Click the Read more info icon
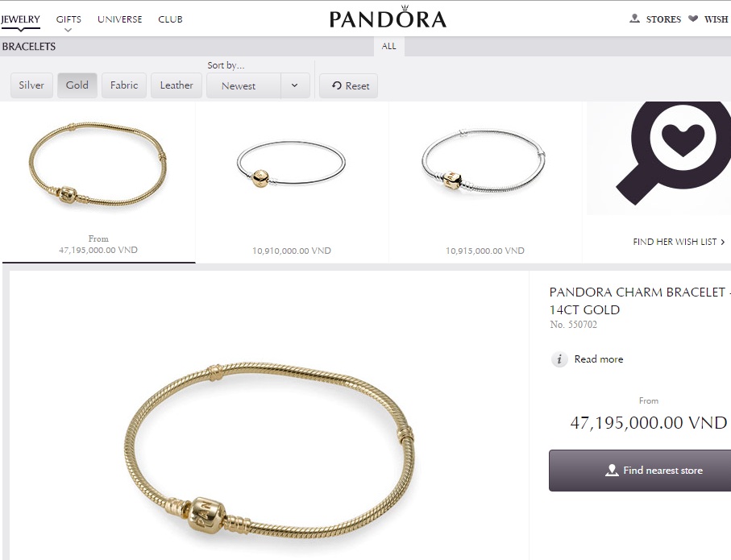Image resolution: width=731 pixels, height=560 pixels. click(x=559, y=359)
